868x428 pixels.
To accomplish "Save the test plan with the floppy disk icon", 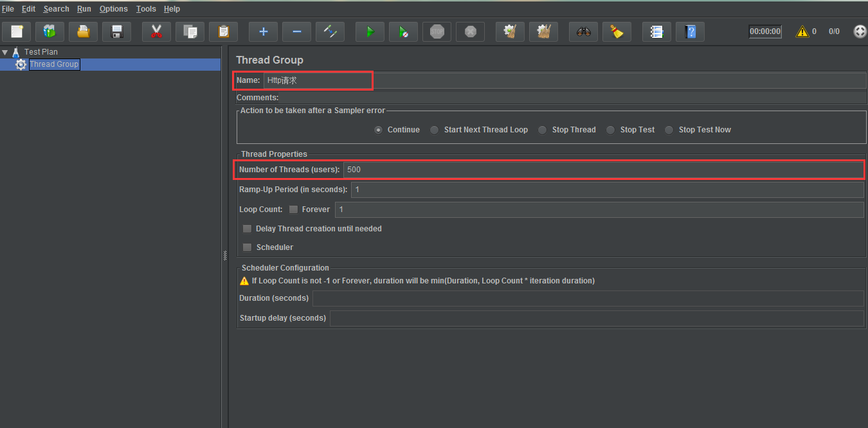I will (116, 31).
